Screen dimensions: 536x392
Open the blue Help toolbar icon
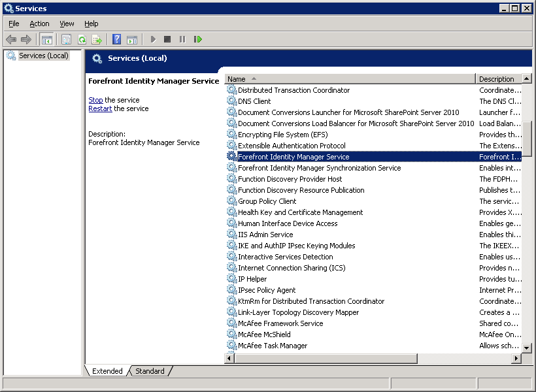[116, 40]
